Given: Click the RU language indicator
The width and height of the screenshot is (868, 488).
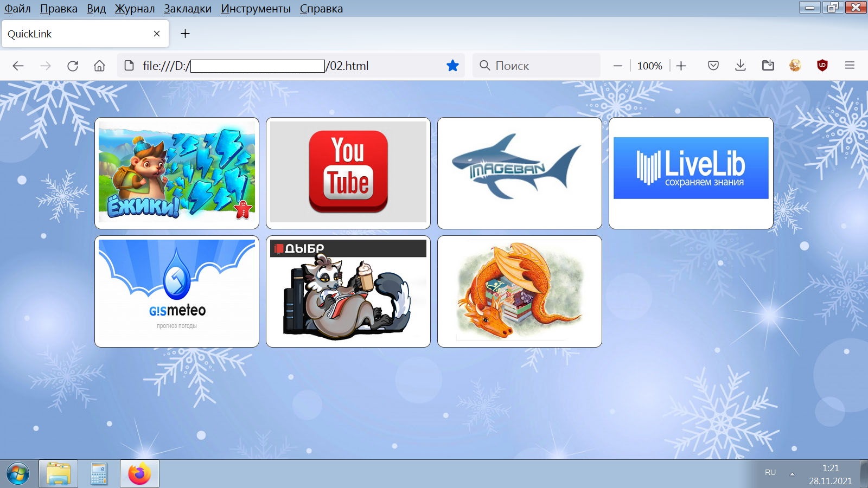Looking at the screenshot, I should tap(770, 473).
